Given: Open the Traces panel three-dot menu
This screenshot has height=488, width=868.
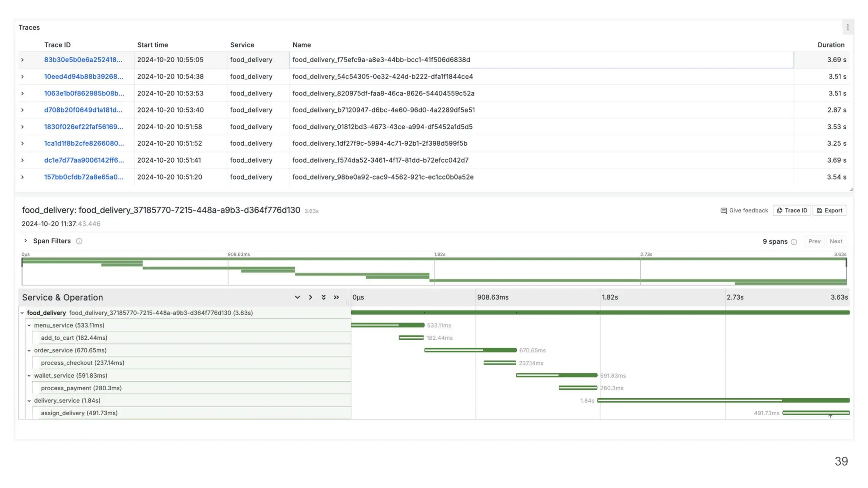Looking at the screenshot, I should (x=847, y=27).
